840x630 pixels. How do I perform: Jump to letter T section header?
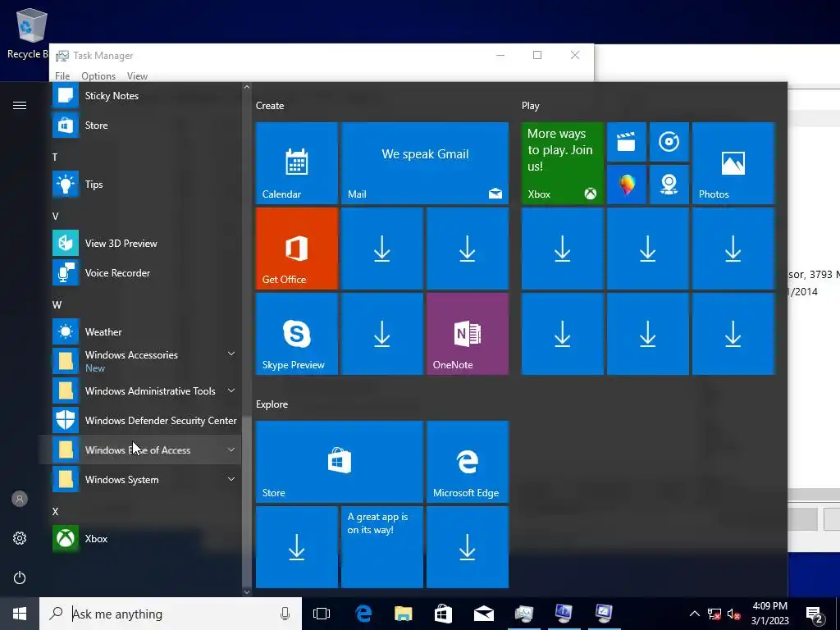point(55,157)
